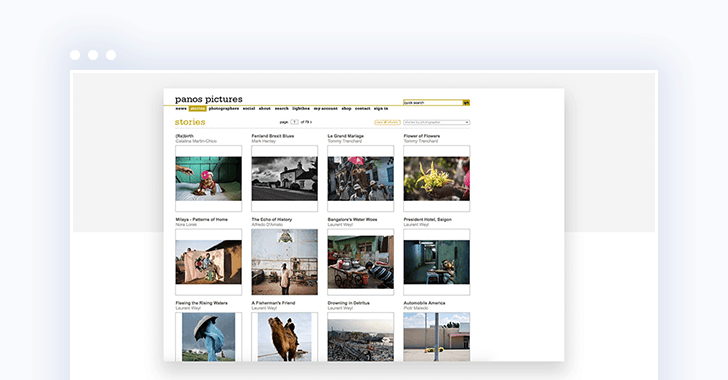Open the social menu item
Viewport: 728px width, 380px height.
pyautogui.click(x=249, y=109)
